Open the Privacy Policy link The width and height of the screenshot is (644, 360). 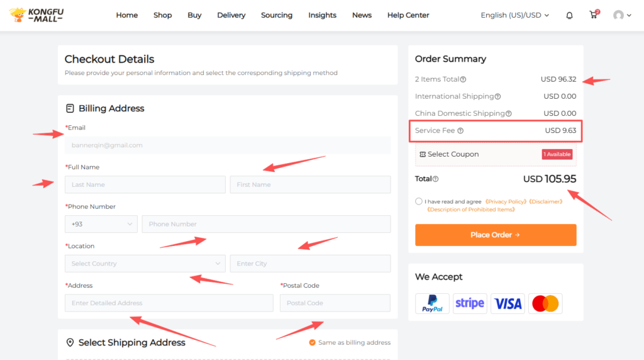click(506, 201)
